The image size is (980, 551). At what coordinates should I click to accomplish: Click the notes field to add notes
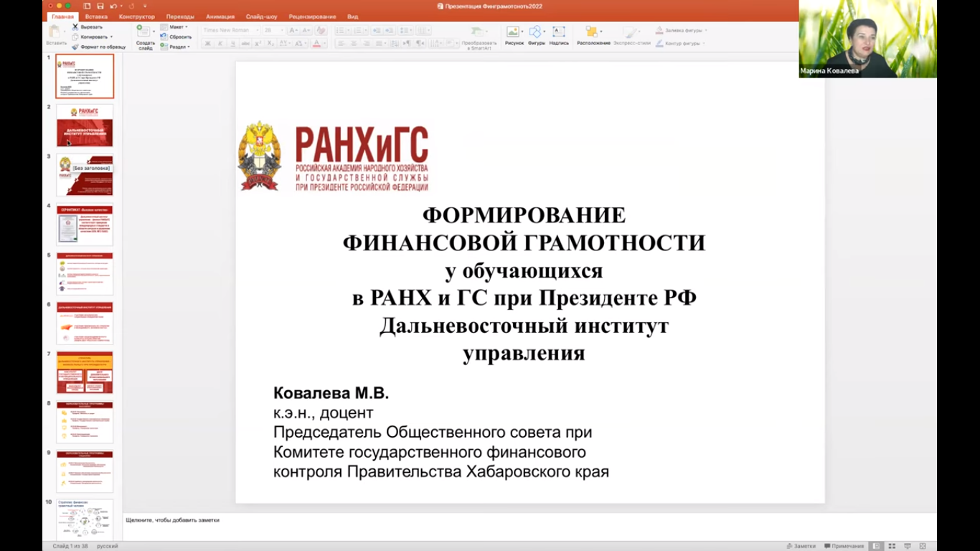pos(529,520)
